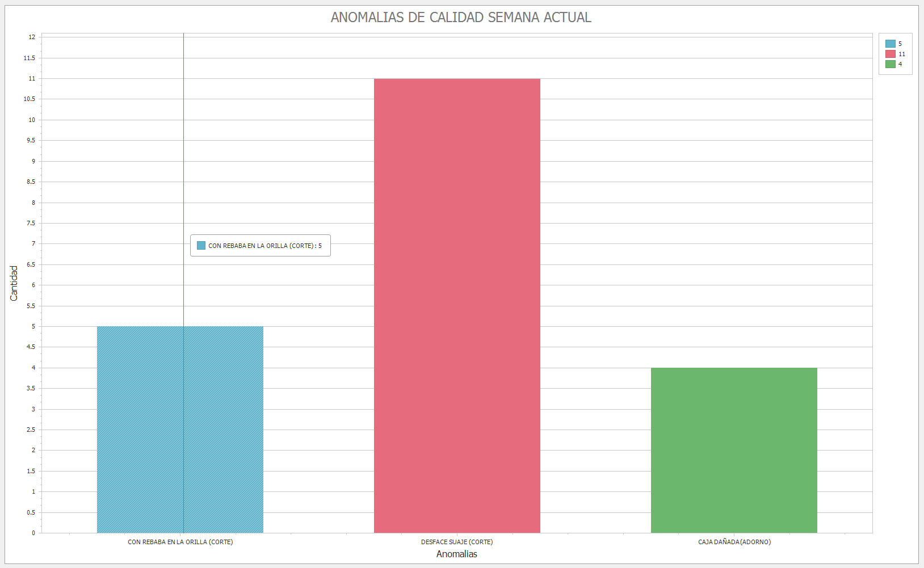This screenshot has height=568, width=924.
Task: Click the y-axis tick label 10.5
Action: click(x=29, y=99)
